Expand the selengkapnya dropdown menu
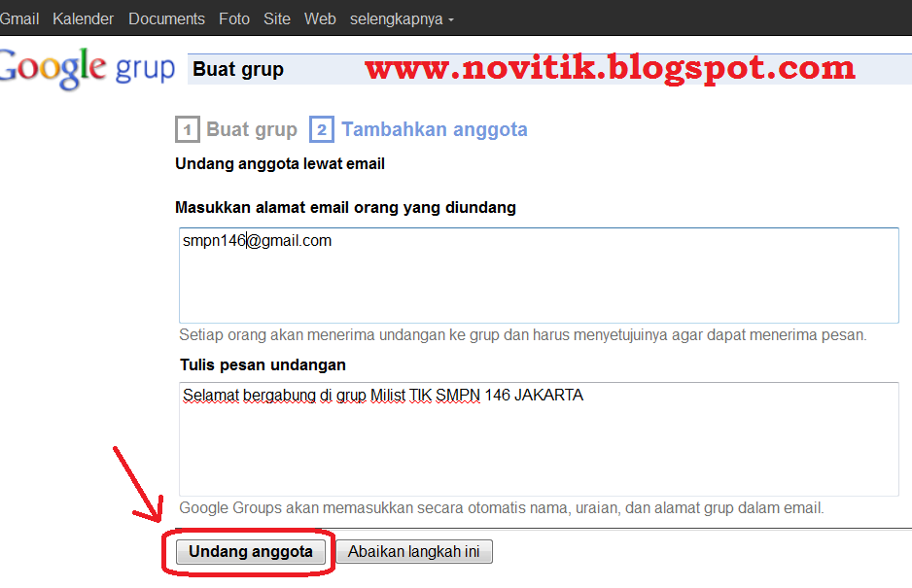Screen dimensions: 912x588 click(402, 18)
